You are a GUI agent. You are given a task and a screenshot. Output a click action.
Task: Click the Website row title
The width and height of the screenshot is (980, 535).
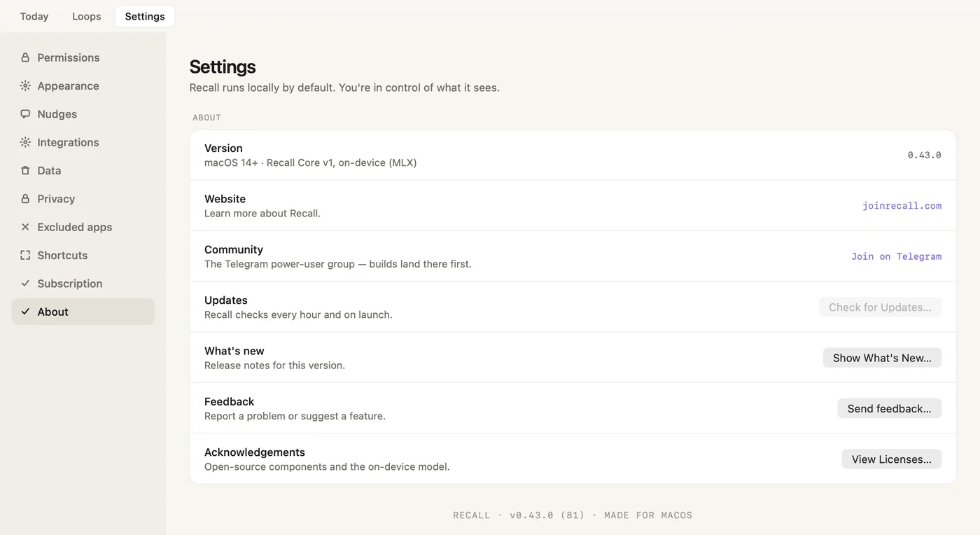pyautogui.click(x=225, y=199)
